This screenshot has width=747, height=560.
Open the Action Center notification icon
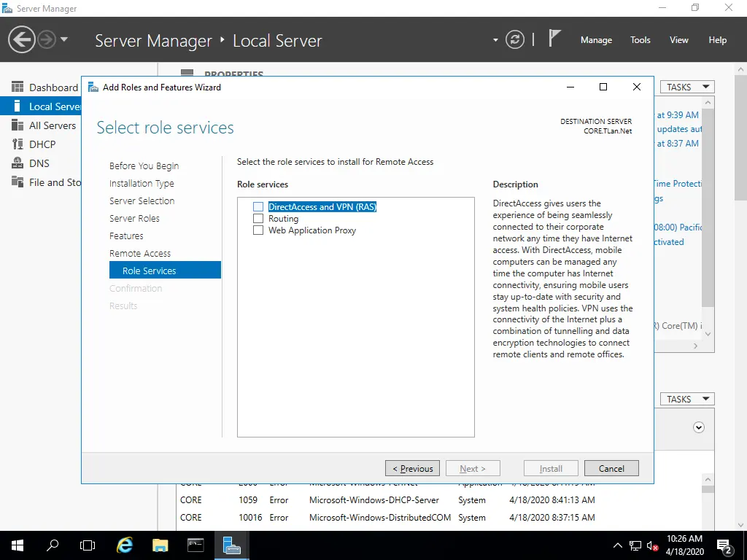tap(724, 545)
